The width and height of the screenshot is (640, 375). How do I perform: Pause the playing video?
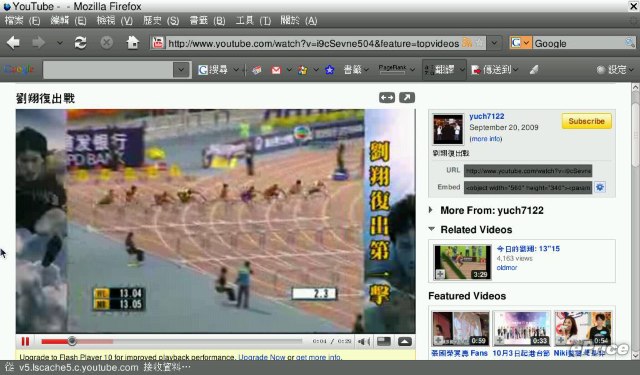click(x=25, y=341)
